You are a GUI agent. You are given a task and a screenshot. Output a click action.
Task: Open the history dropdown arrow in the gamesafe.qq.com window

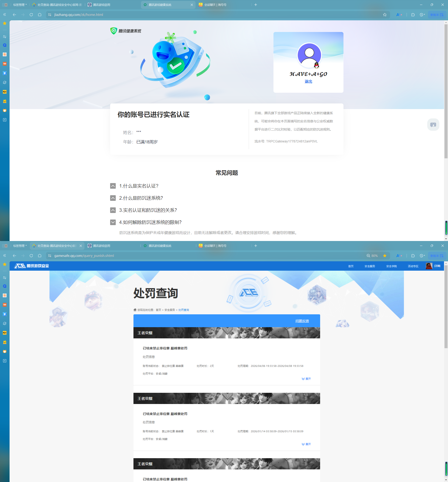(x=424, y=255)
